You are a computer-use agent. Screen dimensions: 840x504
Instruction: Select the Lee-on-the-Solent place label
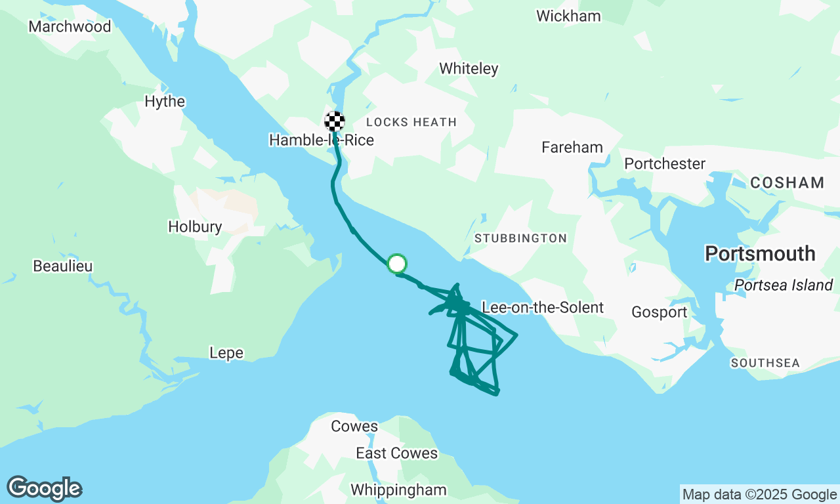click(543, 308)
